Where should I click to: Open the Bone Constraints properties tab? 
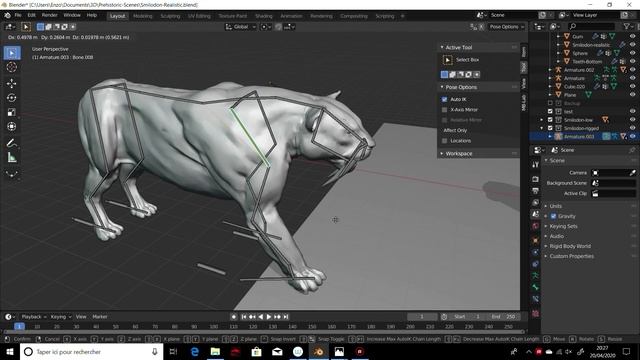coord(536,299)
